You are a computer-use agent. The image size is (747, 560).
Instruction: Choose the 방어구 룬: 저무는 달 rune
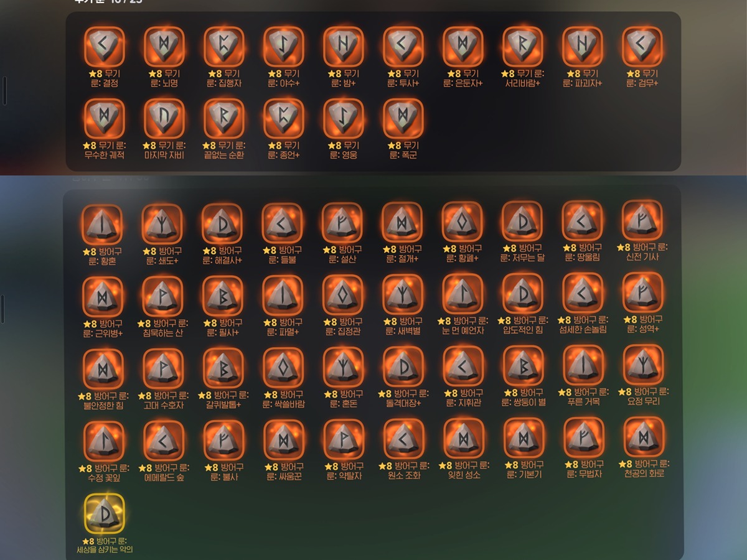tap(522, 222)
